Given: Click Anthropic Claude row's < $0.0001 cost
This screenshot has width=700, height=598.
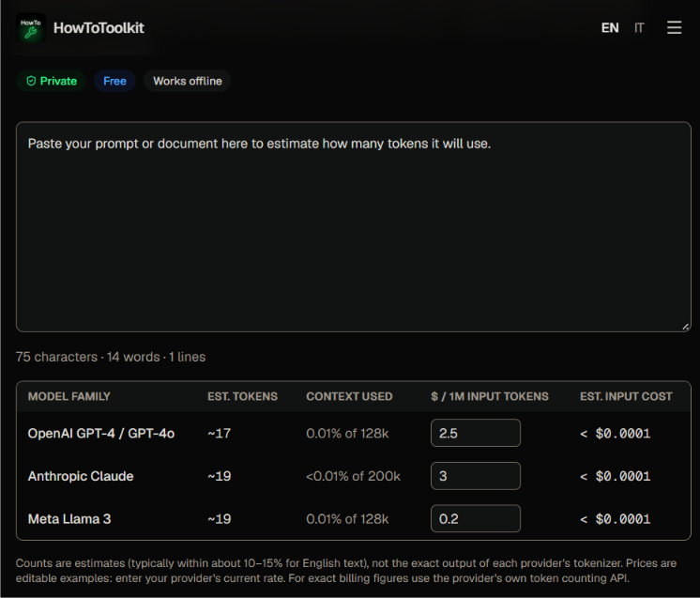Looking at the screenshot, I should click(x=616, y=476).
